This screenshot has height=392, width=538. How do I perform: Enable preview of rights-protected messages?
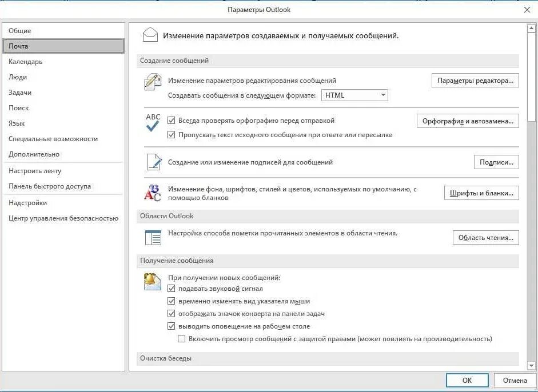(x=181, y=339)
